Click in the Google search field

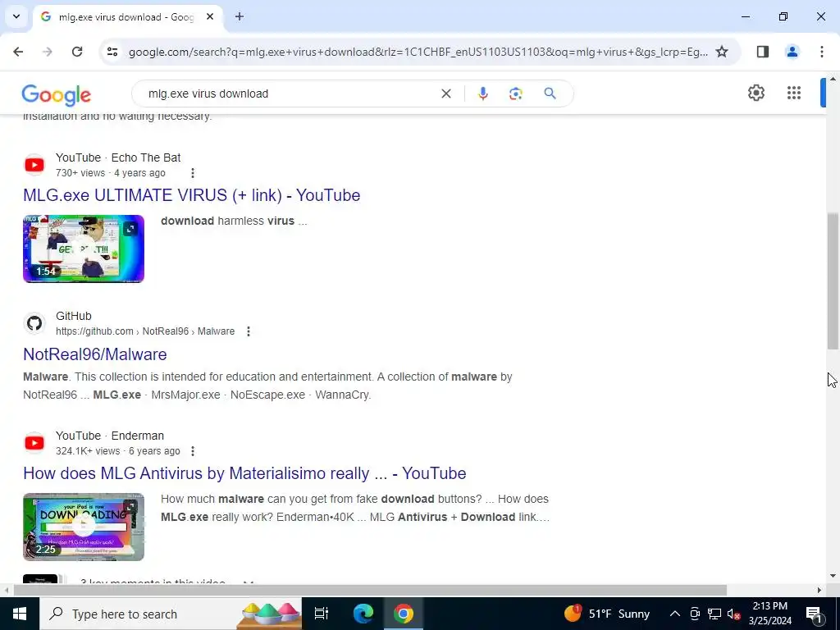pos(290,94)
